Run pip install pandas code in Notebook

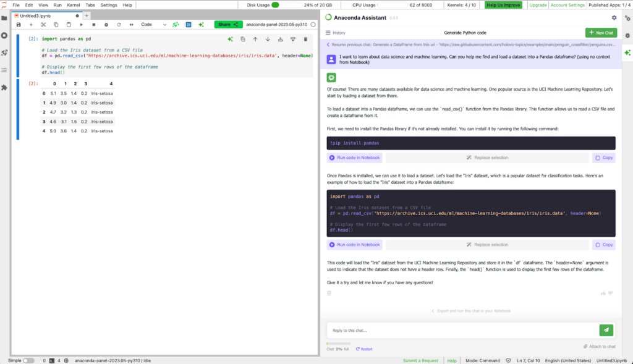tap(354, 158)
